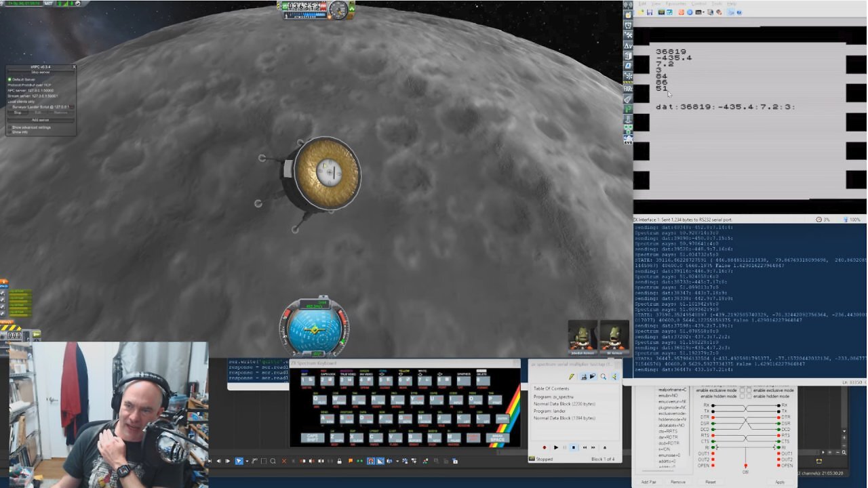
Task: Click Add Pair in serial port window
Action: pyautogui.click(x=649, y=482)
